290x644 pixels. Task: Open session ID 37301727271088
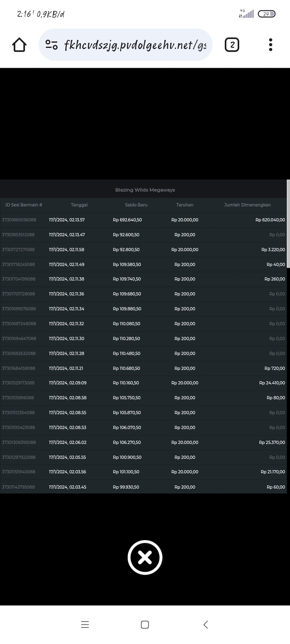click(19, 250)
